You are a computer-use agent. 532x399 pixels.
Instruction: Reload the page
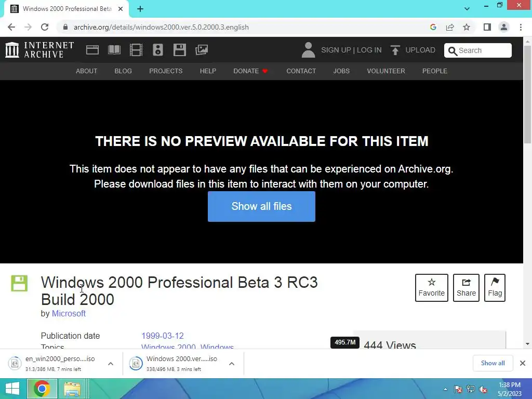pos(45,27)
